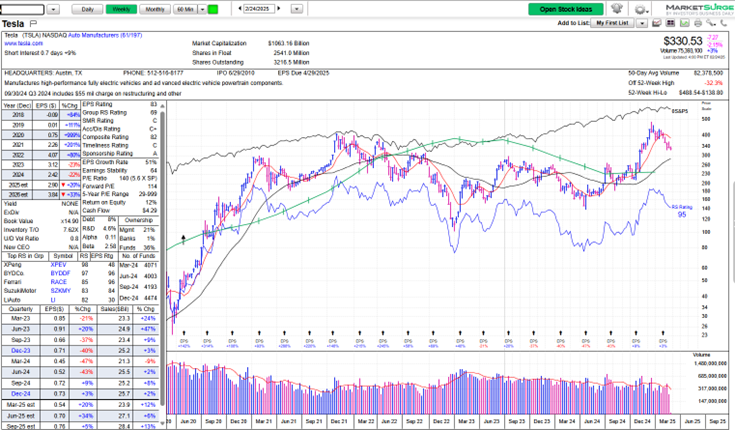The width and height of the screenshot is (735, 430).
Task: Add Tesla to My First List
Action: [612, 23]
